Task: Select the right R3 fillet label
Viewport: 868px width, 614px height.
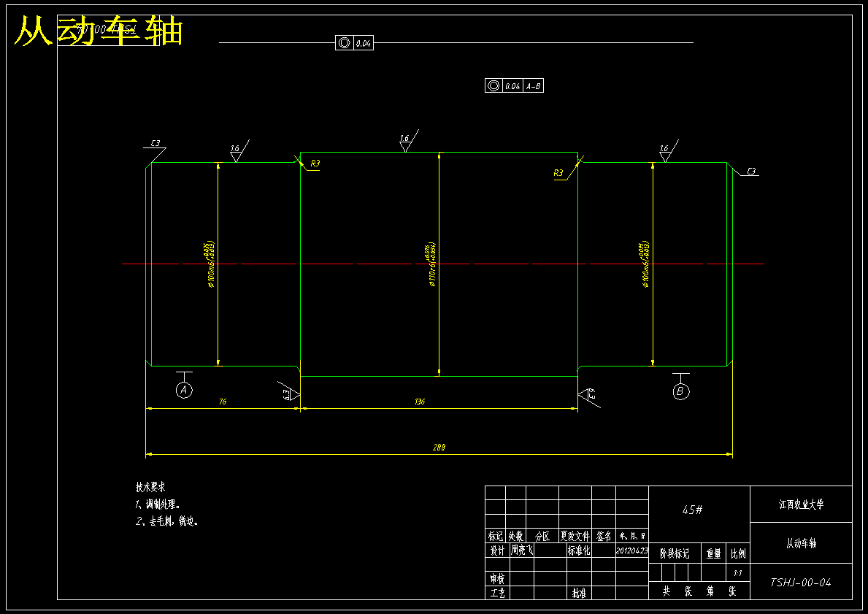Action: click(x=558, y=173)
